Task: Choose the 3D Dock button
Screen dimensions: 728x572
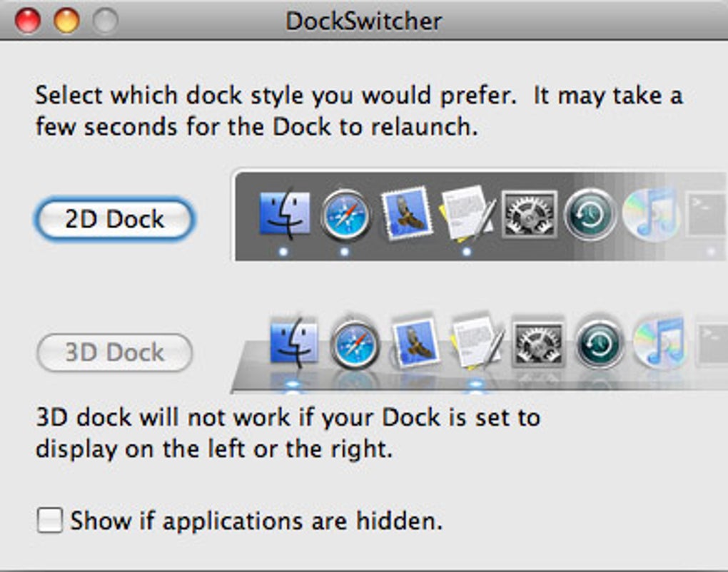Action: tap(114, 352)
